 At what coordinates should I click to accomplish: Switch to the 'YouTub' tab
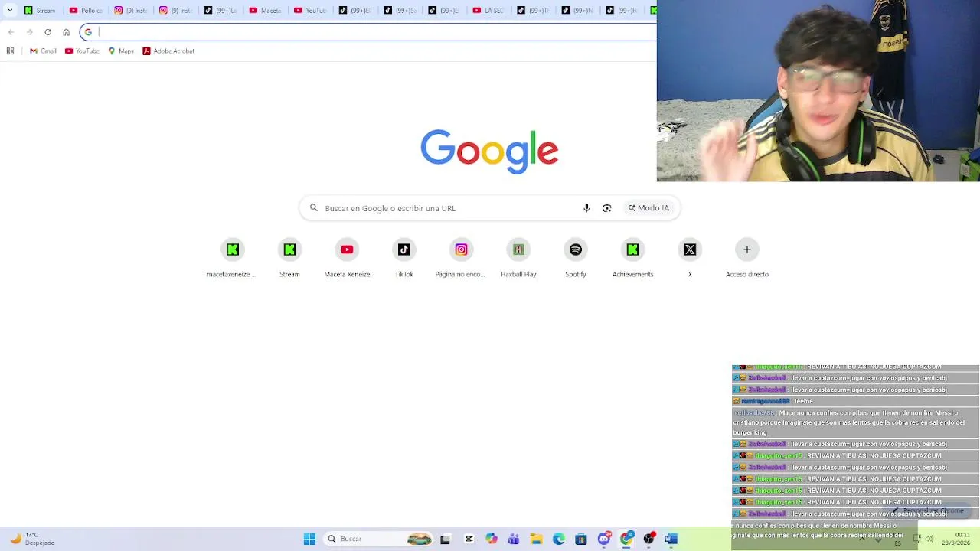coord(310,10)
